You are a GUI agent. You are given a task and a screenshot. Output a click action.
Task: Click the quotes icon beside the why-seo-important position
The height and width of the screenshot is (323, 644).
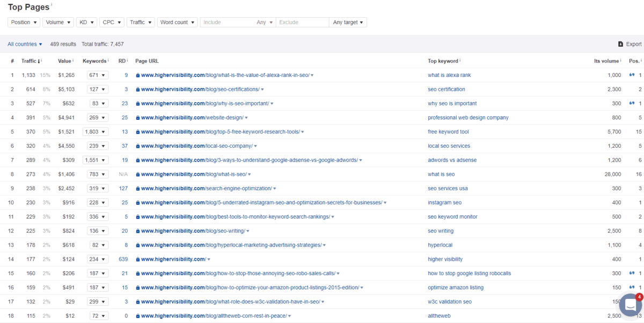(632, 103)
